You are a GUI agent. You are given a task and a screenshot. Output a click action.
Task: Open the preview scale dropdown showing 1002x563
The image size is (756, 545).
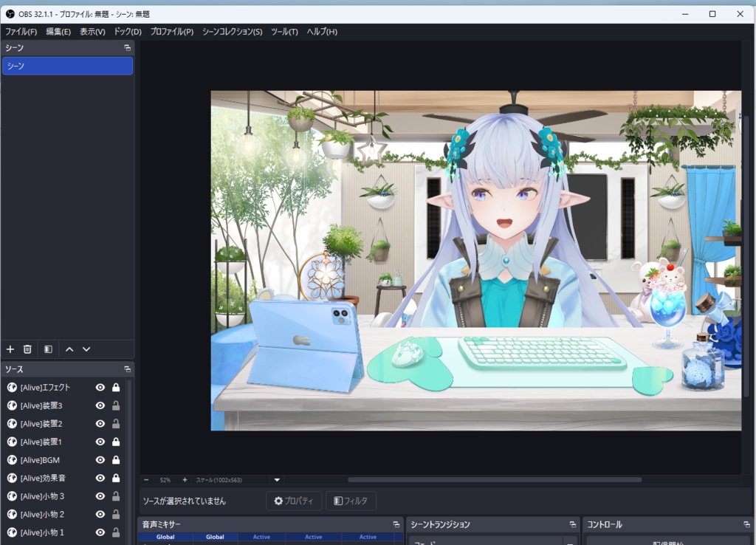[x=277, y=479]
